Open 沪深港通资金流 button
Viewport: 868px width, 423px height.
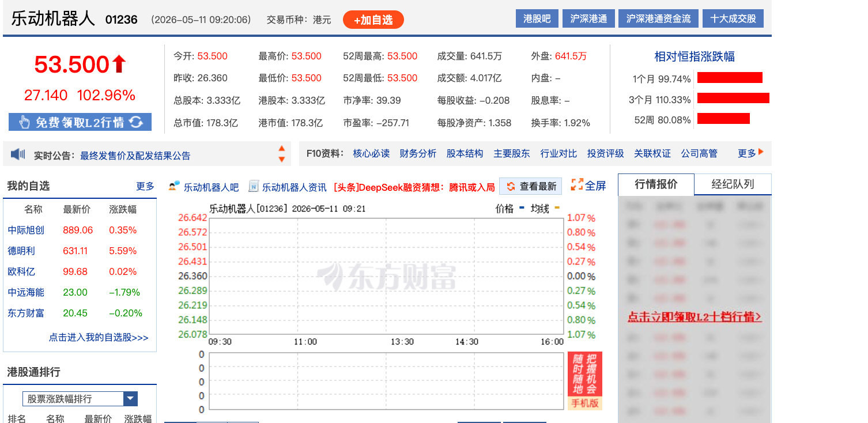click(659, 18)
